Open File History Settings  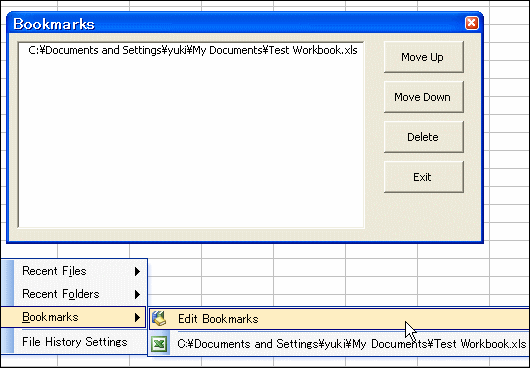(x=74, y=342)
